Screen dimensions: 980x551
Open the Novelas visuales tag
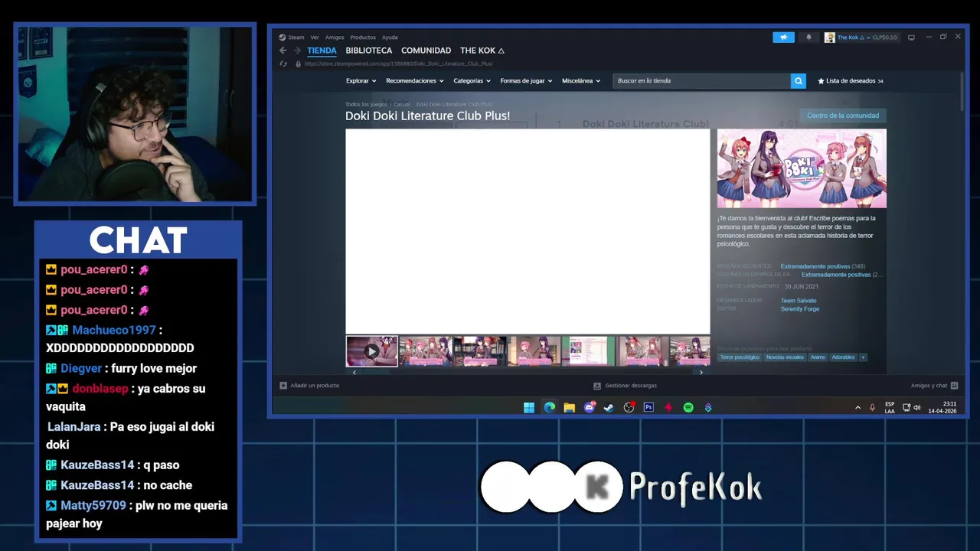coord(785,357)
